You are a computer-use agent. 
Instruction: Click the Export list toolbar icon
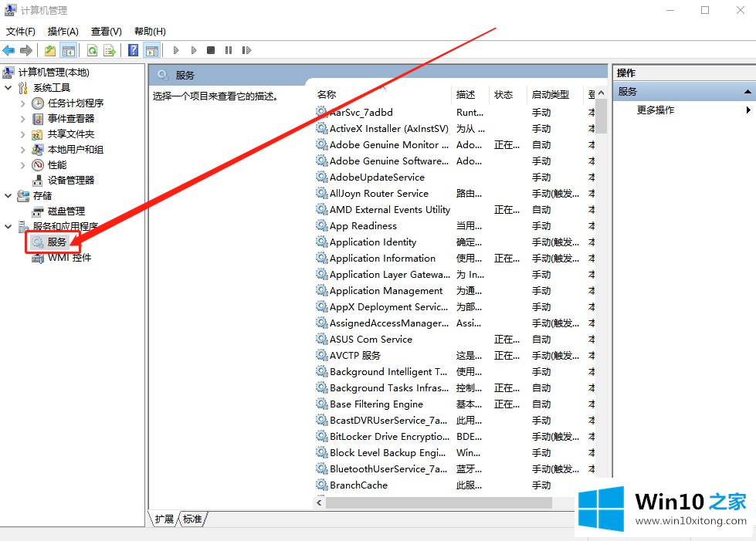coord(110,50)
